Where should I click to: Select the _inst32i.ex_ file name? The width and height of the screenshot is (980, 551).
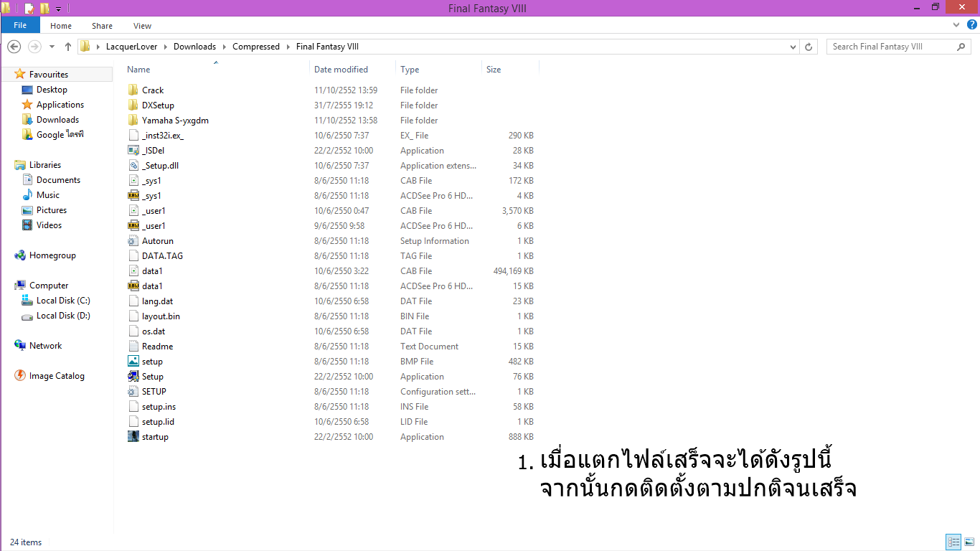click(x=163, y=136)
